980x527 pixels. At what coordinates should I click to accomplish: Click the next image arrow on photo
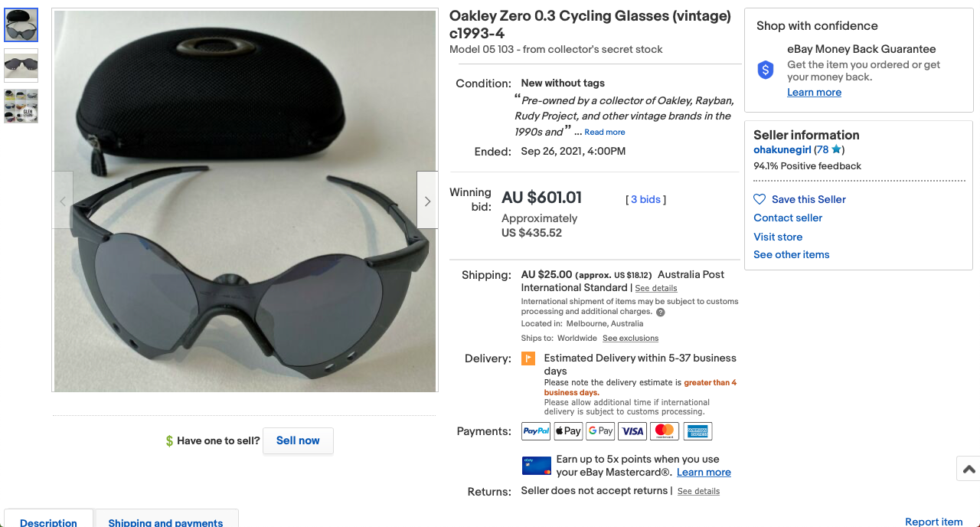427,201
